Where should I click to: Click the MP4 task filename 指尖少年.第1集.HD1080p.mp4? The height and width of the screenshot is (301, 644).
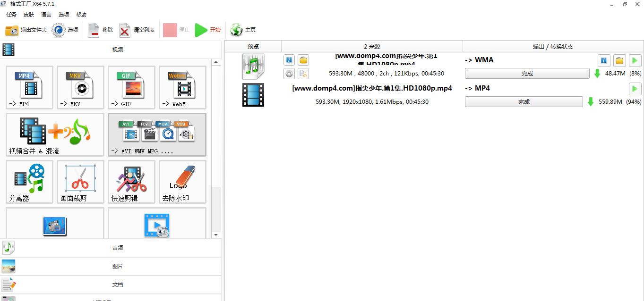tap(372, 88)
